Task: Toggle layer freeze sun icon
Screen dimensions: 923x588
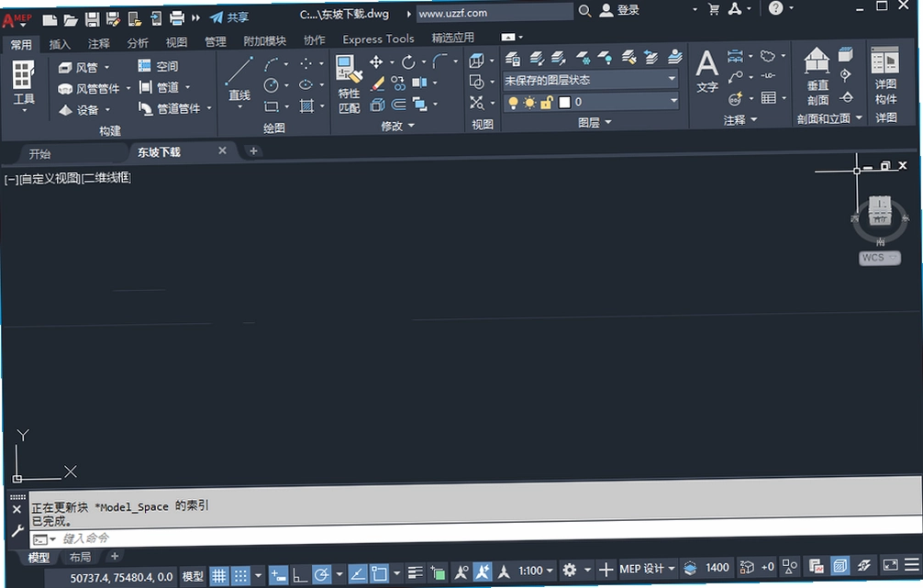Action: 529,103
